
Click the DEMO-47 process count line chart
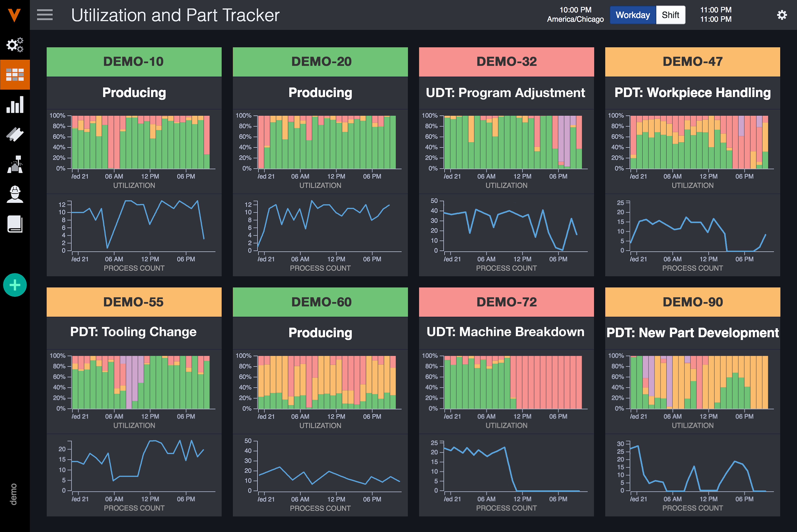point(698,234)
